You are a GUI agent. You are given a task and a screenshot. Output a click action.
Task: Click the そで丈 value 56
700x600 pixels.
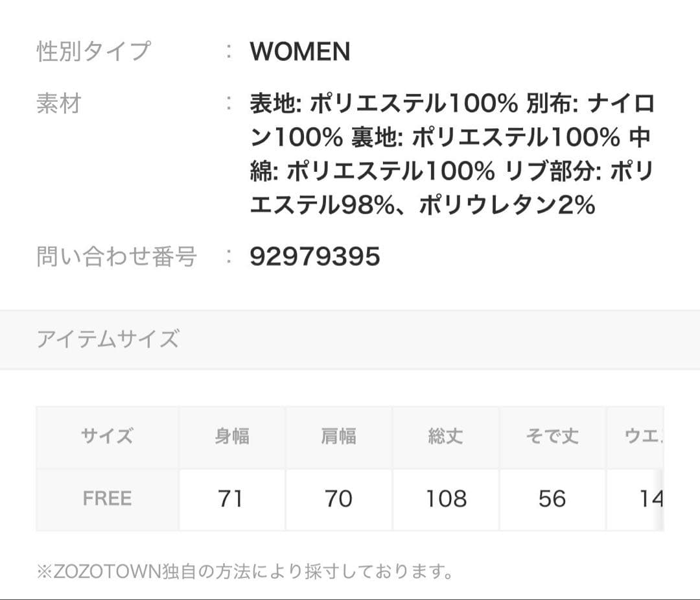tap(552, 499)
